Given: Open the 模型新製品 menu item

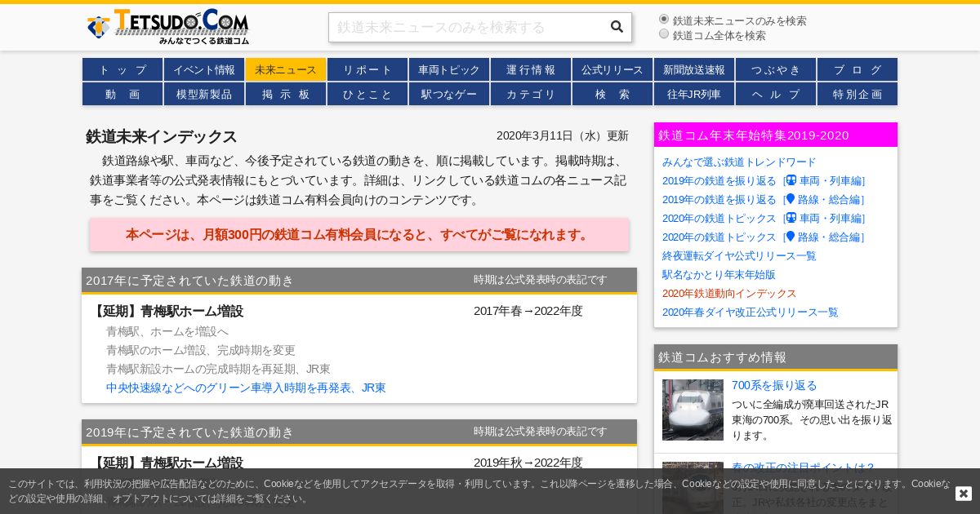Looking at the screenshot, I should (204, 94).
